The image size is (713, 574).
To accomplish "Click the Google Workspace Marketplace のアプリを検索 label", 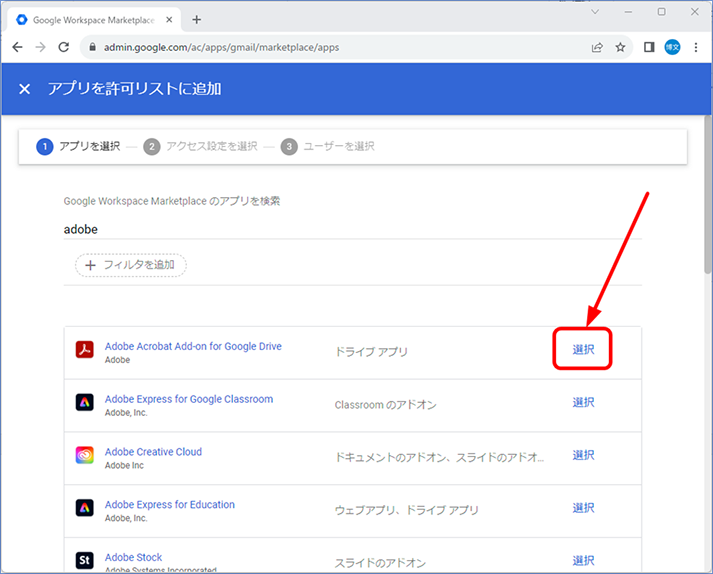I will coord(172,201).
